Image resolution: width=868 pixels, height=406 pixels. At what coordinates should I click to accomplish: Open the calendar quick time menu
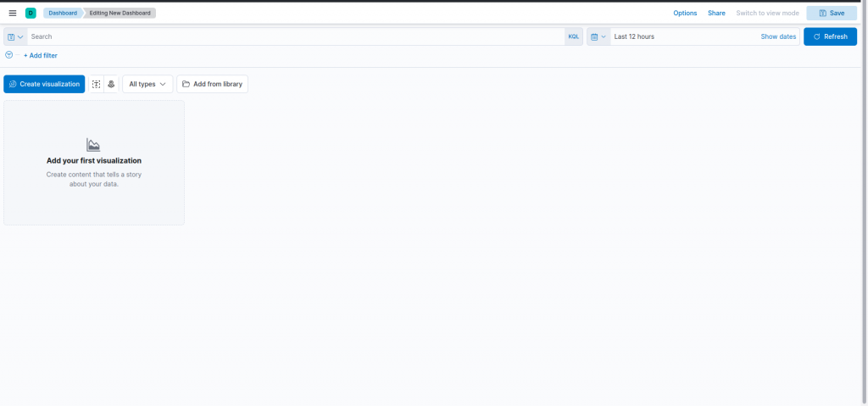tap(598, 36)
